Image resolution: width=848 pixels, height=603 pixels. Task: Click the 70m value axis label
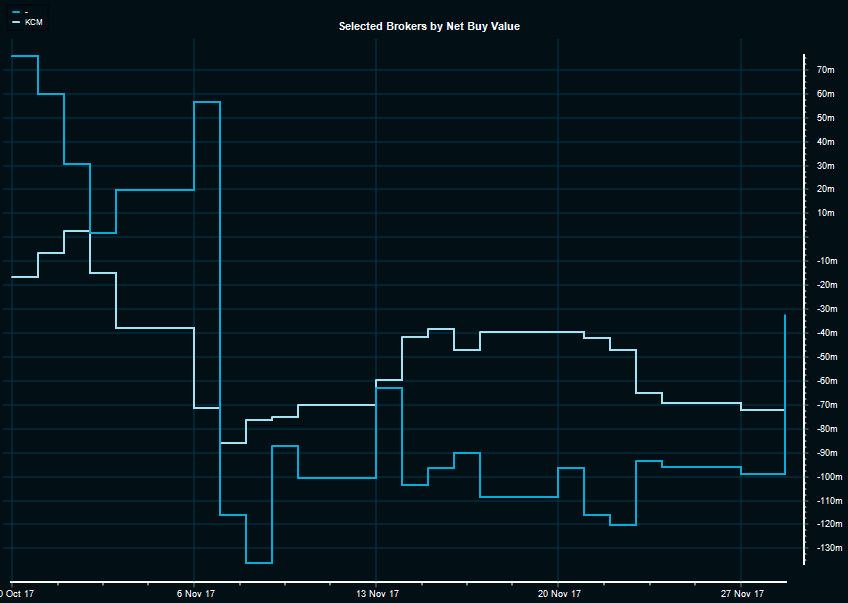tap(825, 70)
